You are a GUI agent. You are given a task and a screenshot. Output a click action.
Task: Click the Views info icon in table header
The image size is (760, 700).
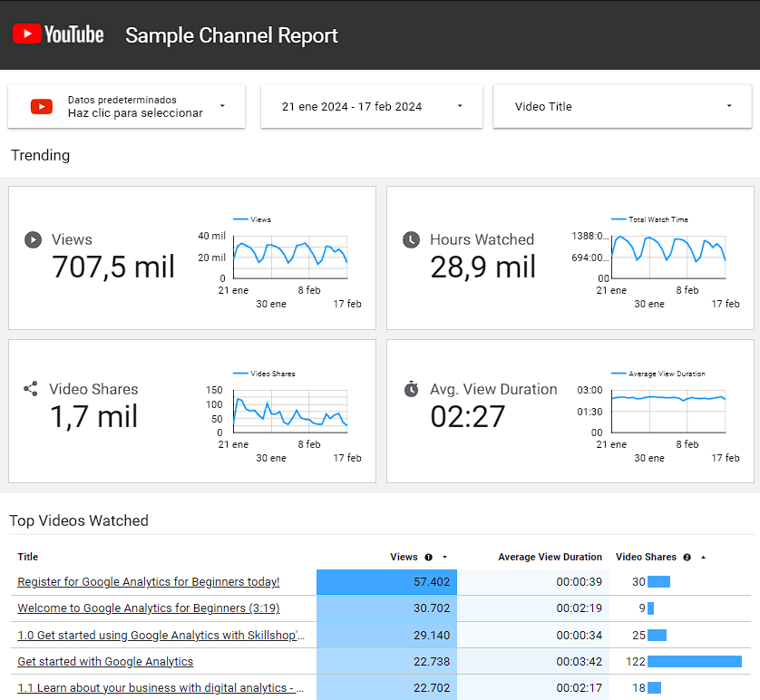428,557
